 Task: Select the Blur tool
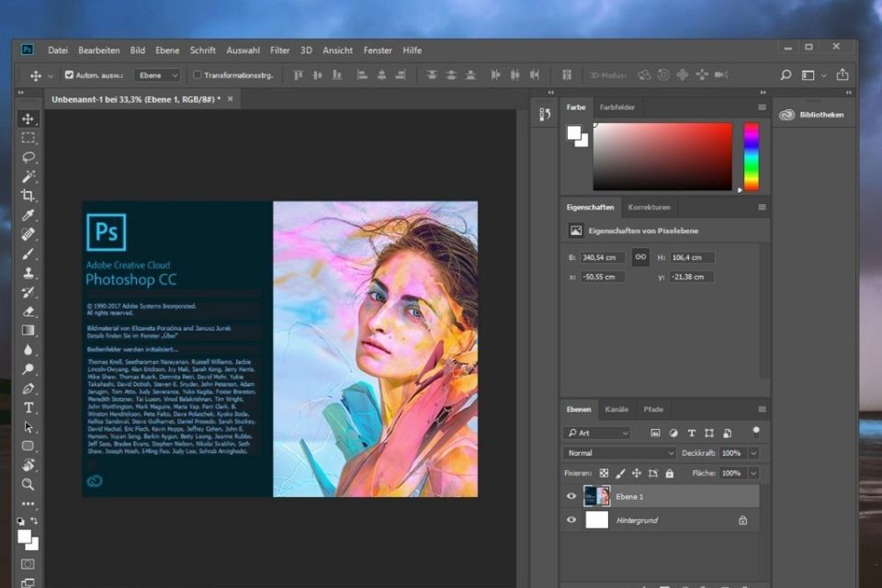28,349
